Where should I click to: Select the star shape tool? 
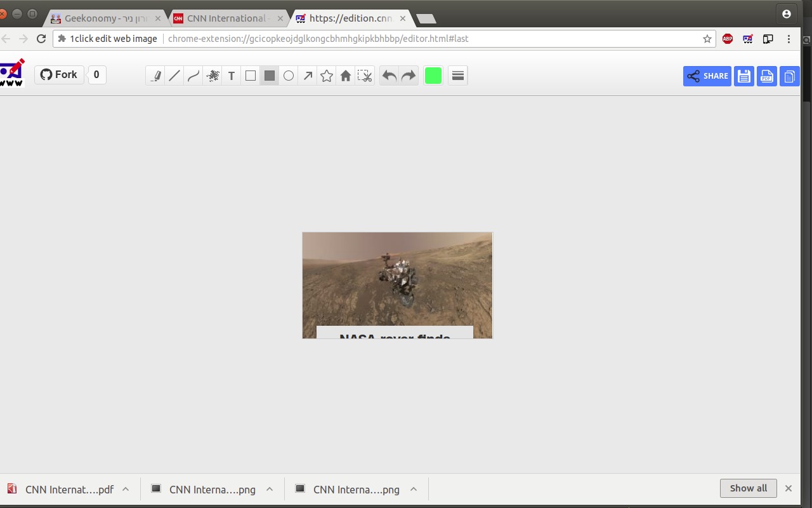327,76
